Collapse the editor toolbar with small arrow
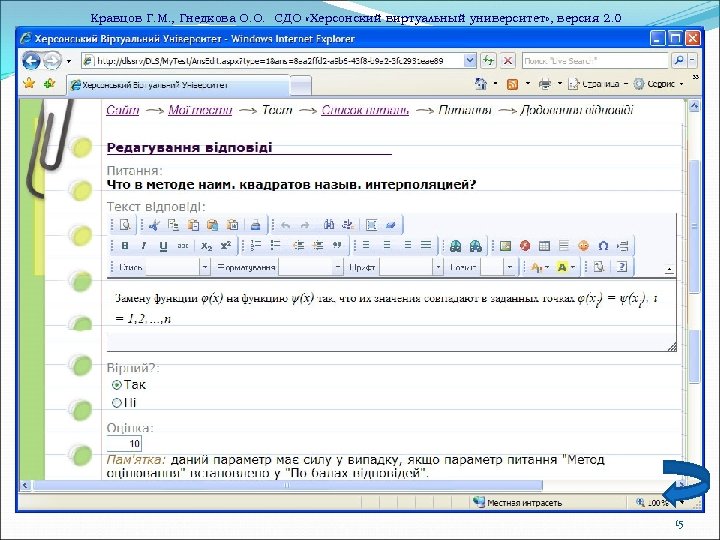Image resolution: width=720 pixels, height=540 pixels. pyautogui.click(x=669, y=270)
